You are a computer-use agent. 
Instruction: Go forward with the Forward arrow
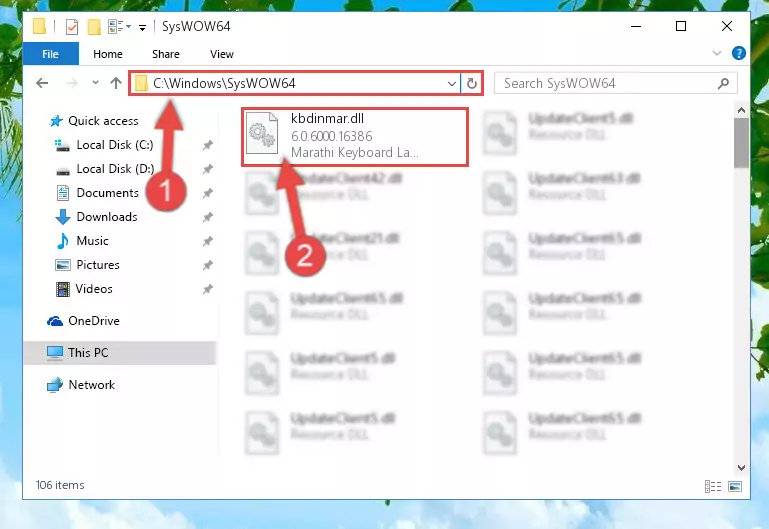coord(72,83)
